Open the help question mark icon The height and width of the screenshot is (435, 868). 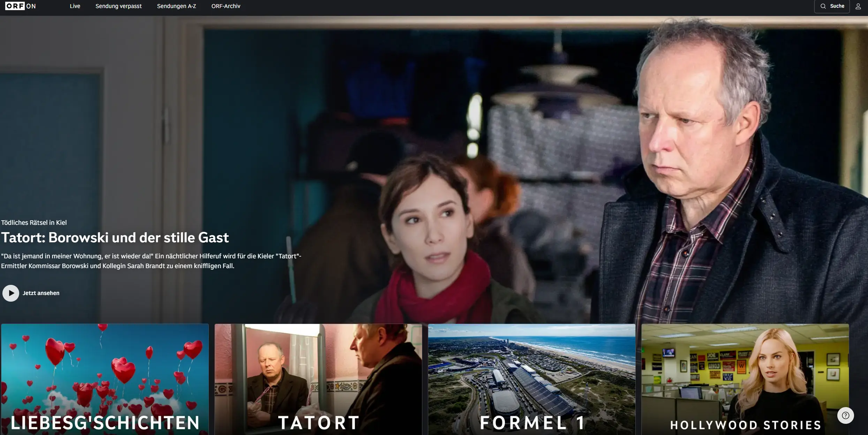point(845,415)
